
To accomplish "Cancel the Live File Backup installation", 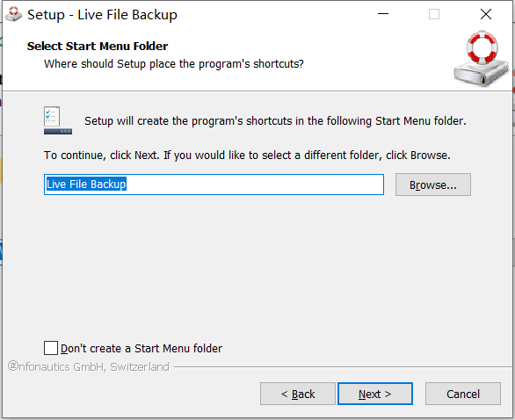I will click(463, 394).
